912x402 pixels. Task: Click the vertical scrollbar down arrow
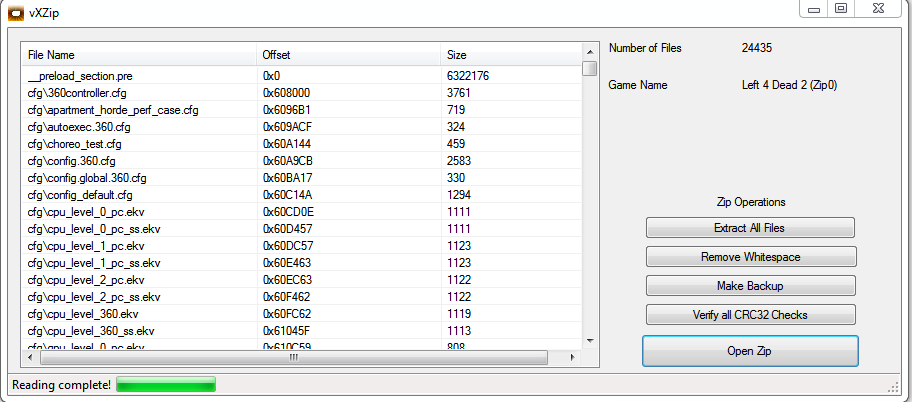click(590, 340)
